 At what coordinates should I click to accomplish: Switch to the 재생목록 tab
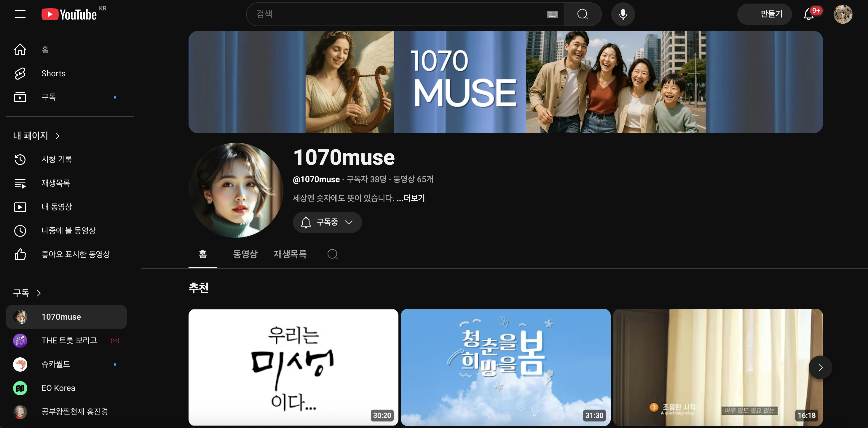click(290, 254)
